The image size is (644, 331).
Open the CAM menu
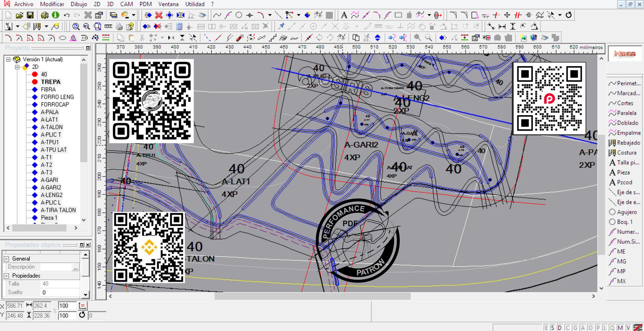[127, 4]
